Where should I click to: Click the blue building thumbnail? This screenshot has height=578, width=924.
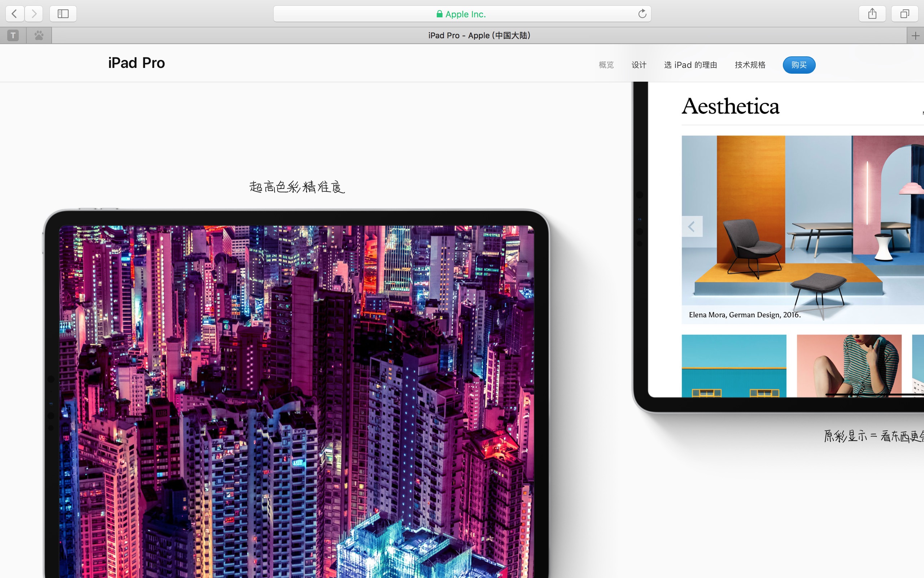click(734, 366)
